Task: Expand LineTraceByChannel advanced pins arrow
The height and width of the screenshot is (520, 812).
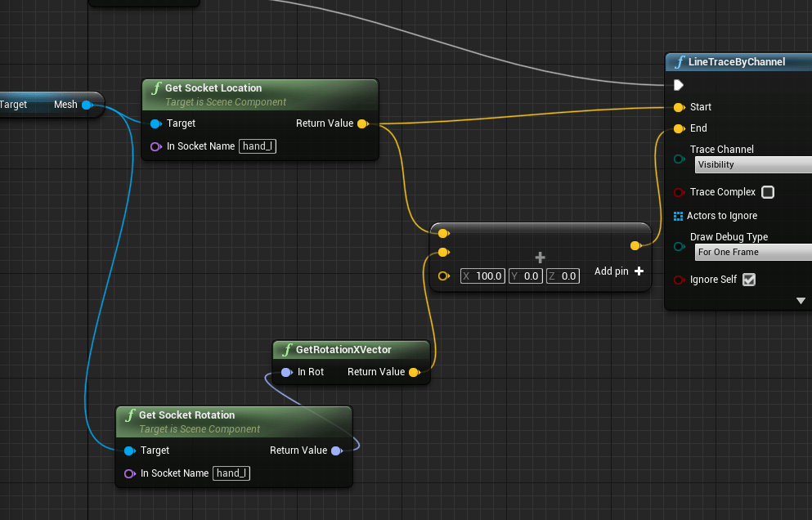Action: (801, 301)
